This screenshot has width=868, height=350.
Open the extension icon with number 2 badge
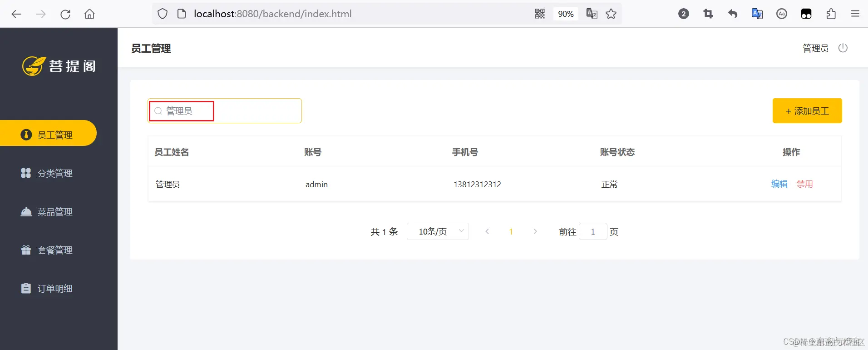pos(684,14)
